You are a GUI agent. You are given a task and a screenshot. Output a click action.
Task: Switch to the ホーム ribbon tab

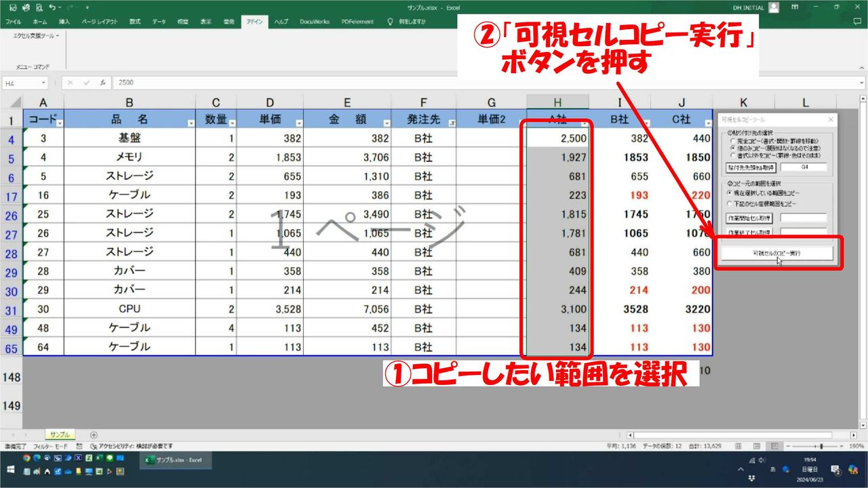pos(40,22)
